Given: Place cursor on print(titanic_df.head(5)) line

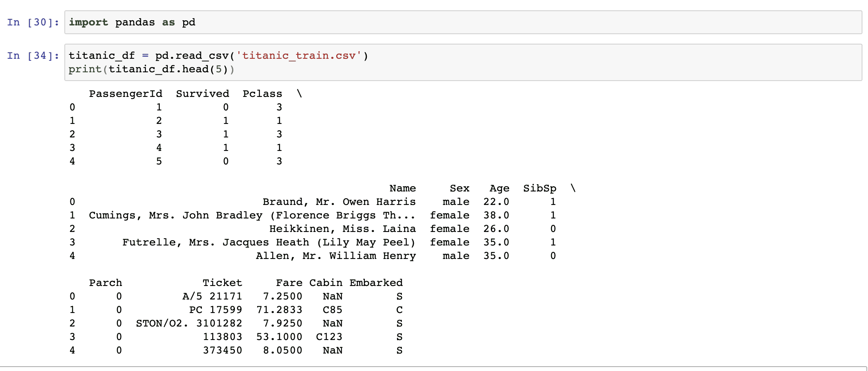Looking at the screenshot, I should coord(151,70).
